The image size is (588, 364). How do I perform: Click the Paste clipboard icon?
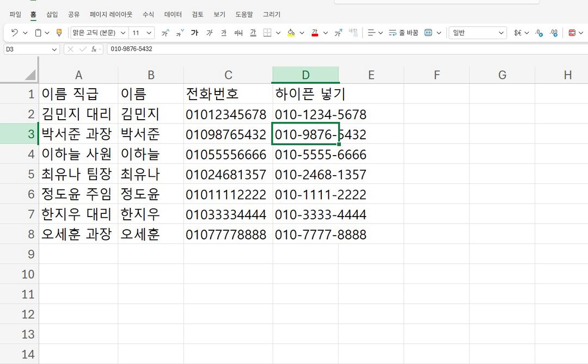click(38, 33)
